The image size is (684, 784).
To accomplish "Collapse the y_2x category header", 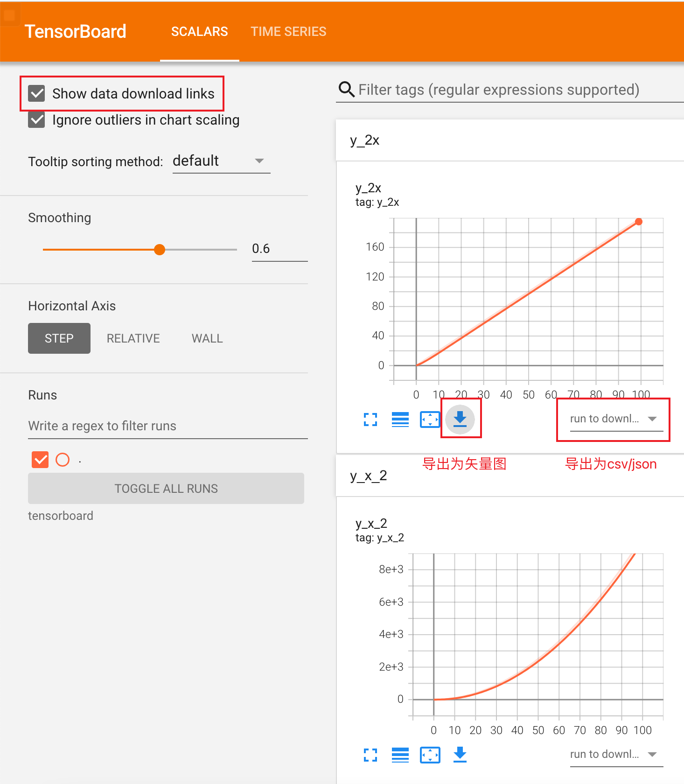I will coord(510,140).
